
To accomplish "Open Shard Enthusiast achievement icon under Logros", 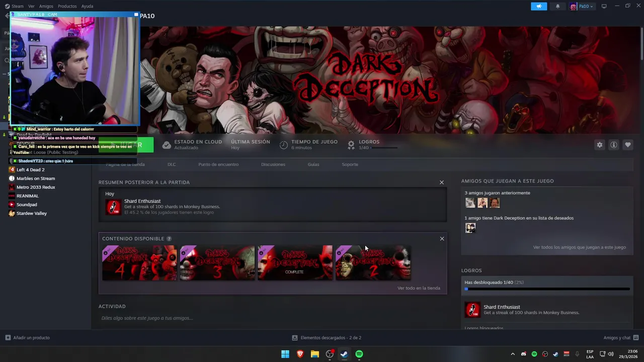I will pyautogui.click(x=472, y=310).
